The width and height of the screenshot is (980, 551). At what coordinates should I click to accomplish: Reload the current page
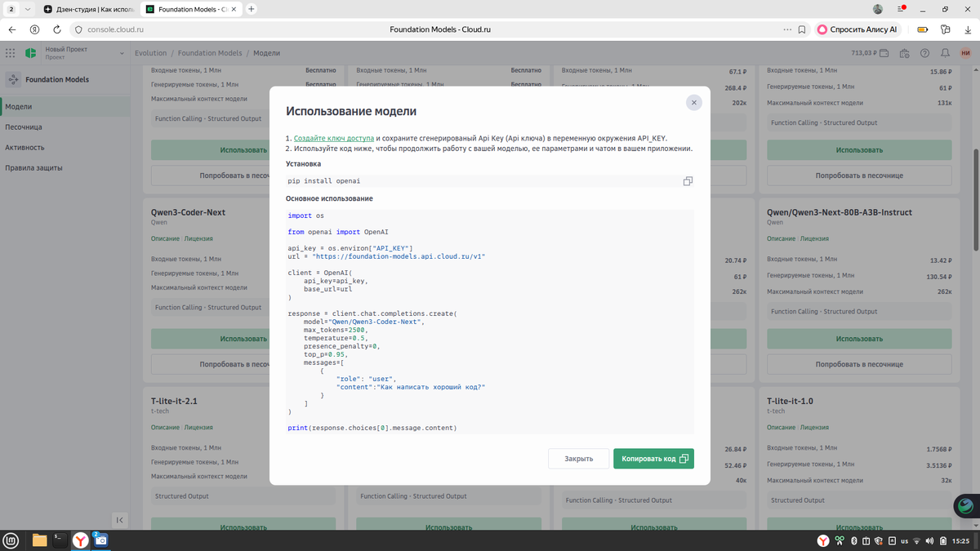pos(57,29)
